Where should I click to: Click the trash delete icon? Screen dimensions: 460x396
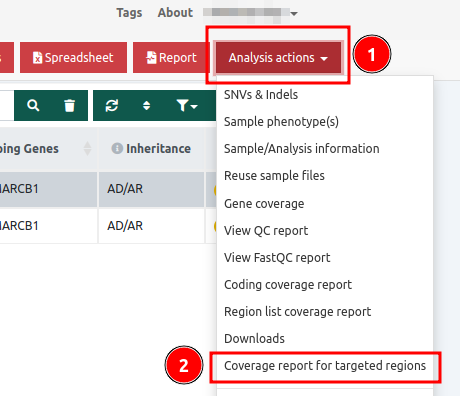69,106
